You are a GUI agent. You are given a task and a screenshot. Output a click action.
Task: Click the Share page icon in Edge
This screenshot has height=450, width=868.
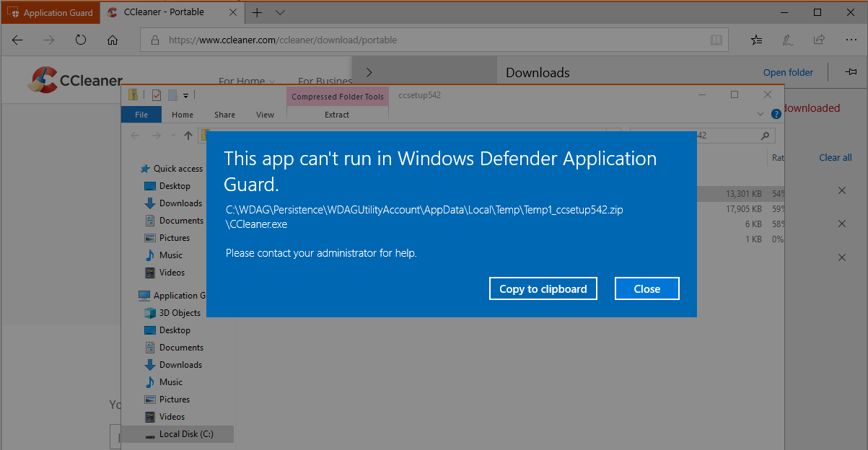(819, 40)
